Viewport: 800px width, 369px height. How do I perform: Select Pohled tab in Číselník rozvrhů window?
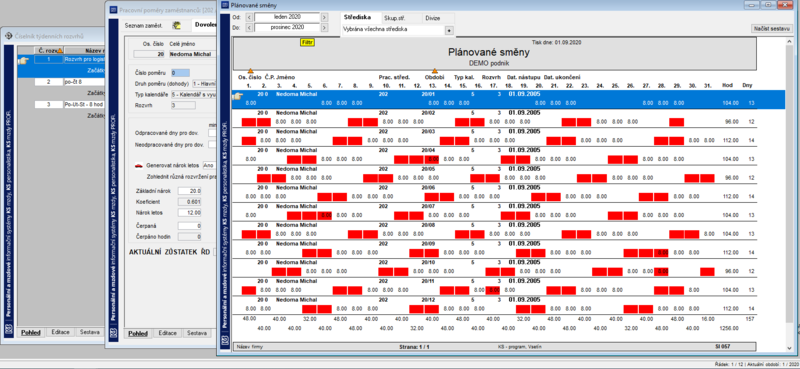31,333
